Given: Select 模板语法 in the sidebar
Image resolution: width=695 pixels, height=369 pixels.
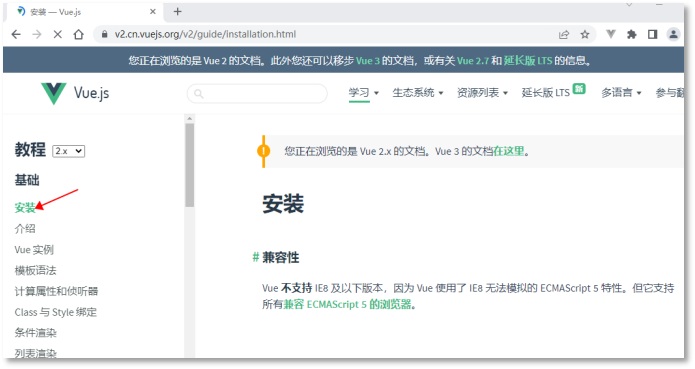Looking at the screenshot, I should pyautogui.click(x=35, y=270).
